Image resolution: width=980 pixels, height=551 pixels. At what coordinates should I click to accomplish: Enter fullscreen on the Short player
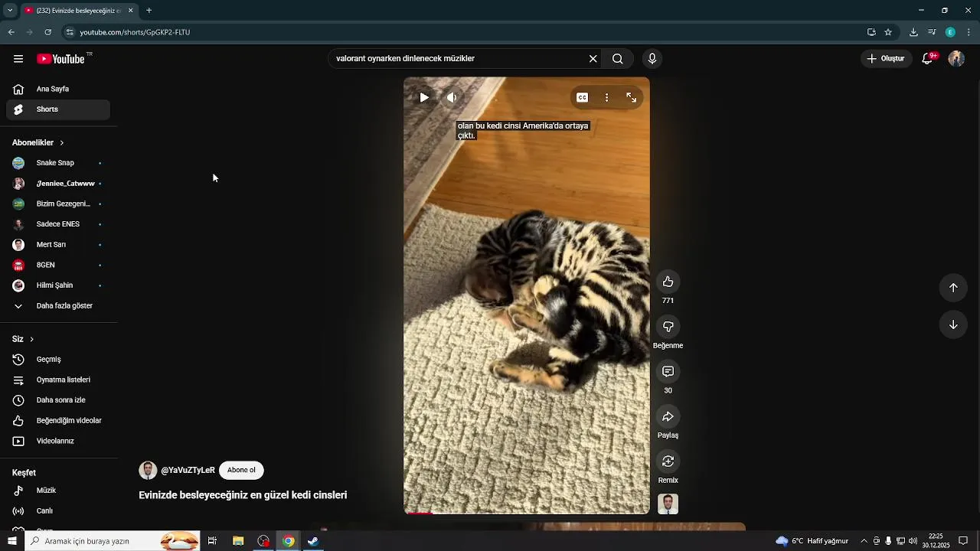(x=632, y=97)
